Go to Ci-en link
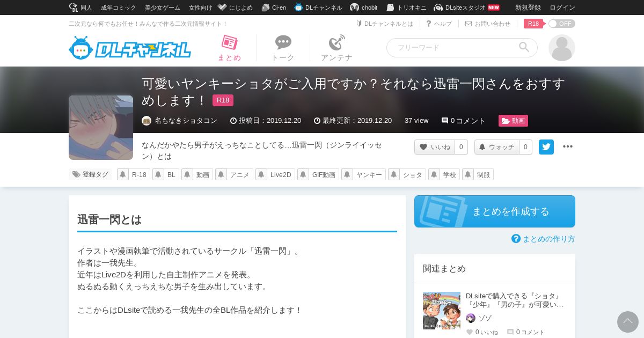The height and width of the screenshot is (338, 644). click(x=274, y=8)
